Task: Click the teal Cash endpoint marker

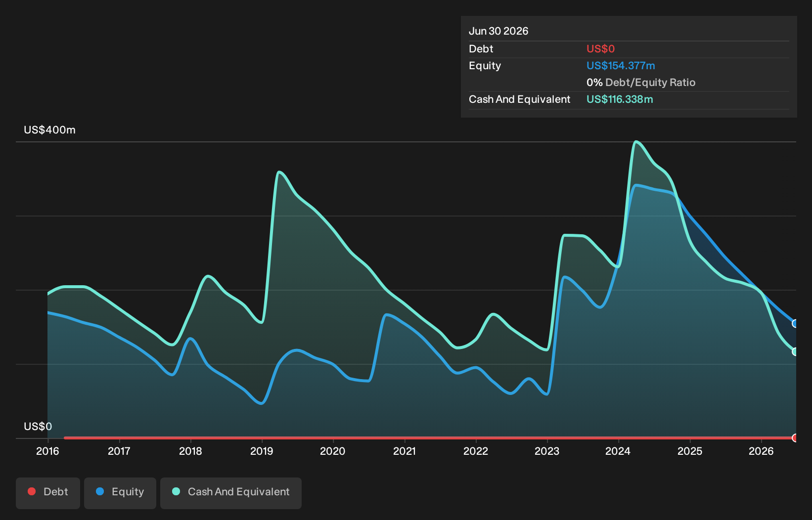Action: pyautogui.click(x=795, y=352)
